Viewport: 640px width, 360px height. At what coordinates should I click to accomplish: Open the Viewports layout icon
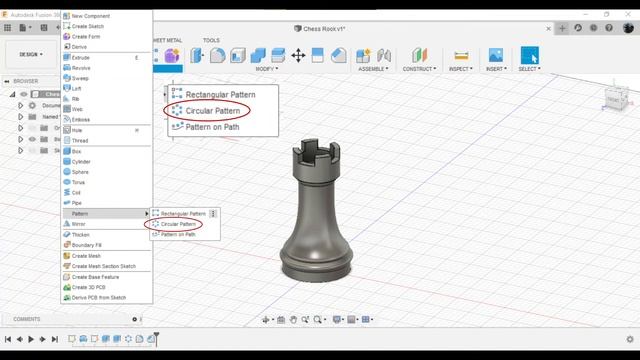coord(367,320)
